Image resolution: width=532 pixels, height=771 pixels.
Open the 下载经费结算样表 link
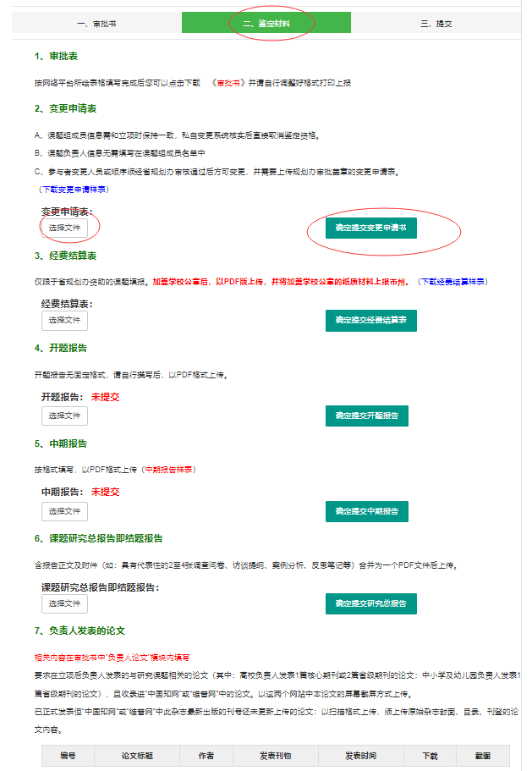[x=454, y=281]
